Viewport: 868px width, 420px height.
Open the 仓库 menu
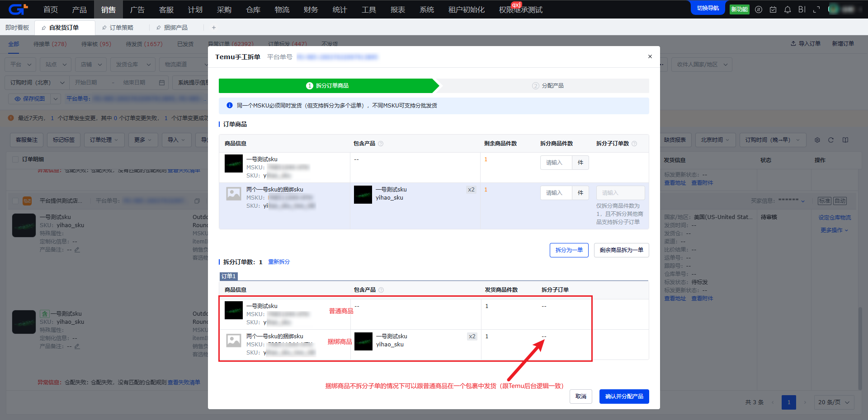click(x=253, y=9)
